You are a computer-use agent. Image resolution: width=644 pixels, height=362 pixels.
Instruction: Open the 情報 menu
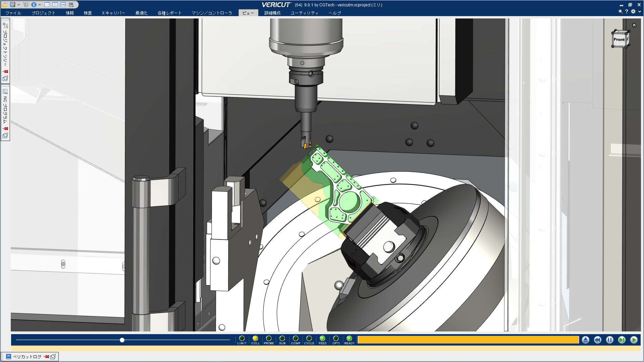pyautogui.click(x=70, y=13)
